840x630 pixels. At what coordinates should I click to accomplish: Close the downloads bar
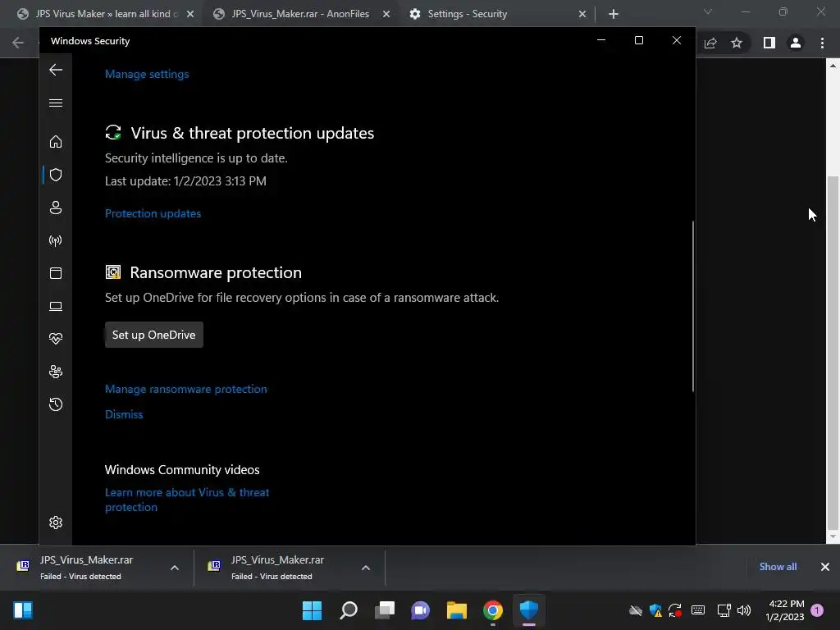tap(825, 567)
